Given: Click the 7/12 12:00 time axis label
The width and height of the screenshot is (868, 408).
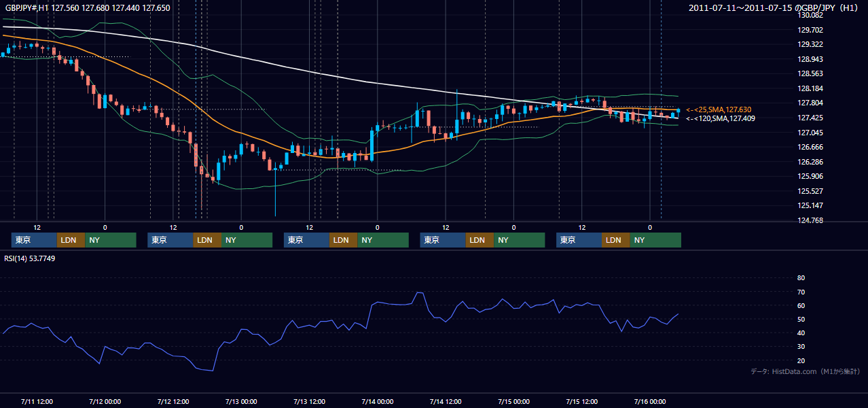Looking at the screenshot, I should [173, 401].
